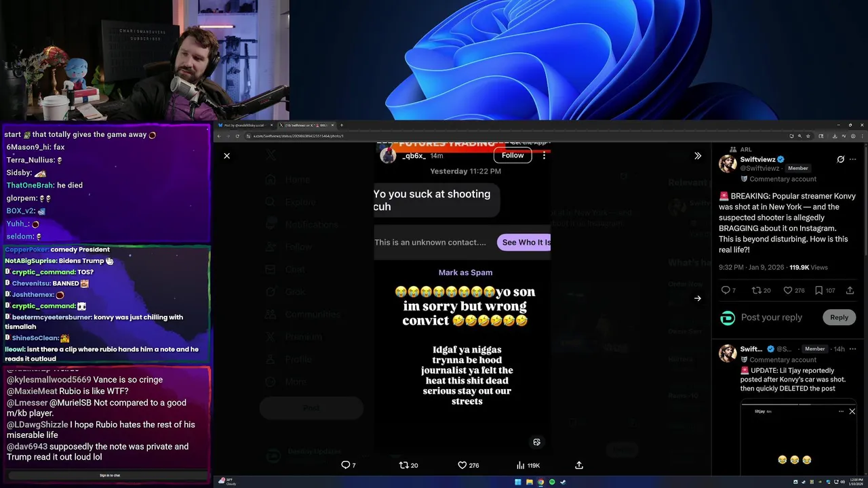868x488 pixels.
Task: Open more options menu on Swiftviewz post
Action: (x=853, y=159)
